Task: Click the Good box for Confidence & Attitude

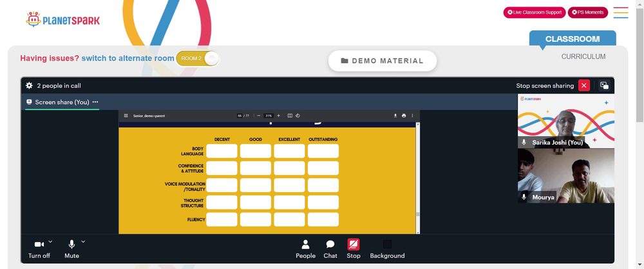Action: (x=256, y=168)
